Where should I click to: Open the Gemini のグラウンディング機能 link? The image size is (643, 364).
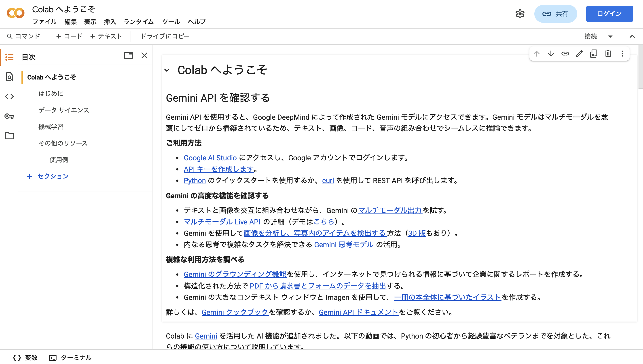(x=235, y=274)
